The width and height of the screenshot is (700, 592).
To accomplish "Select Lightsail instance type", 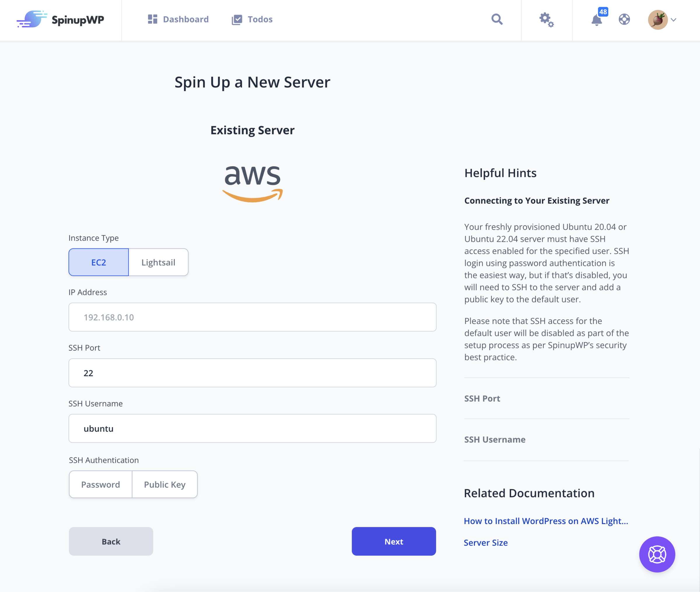I will click(x=158, y=262).
